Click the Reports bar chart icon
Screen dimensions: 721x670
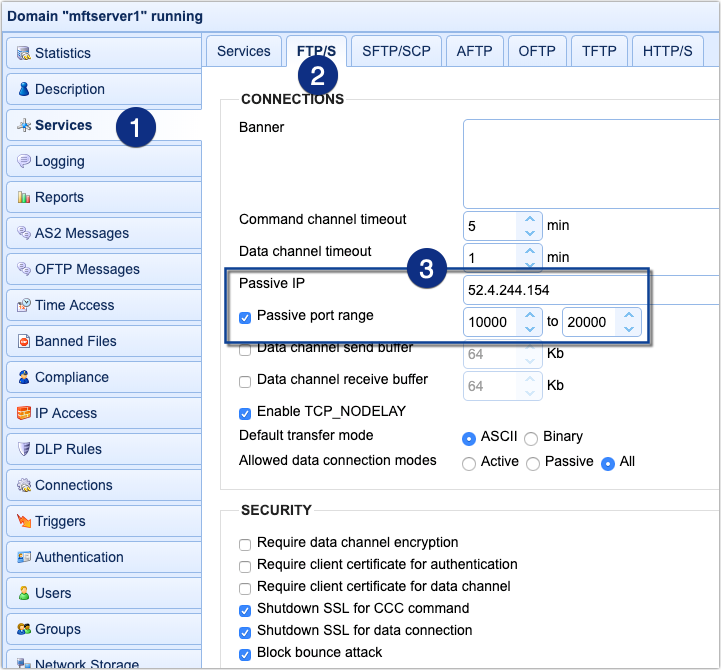[x=24, y=197]
